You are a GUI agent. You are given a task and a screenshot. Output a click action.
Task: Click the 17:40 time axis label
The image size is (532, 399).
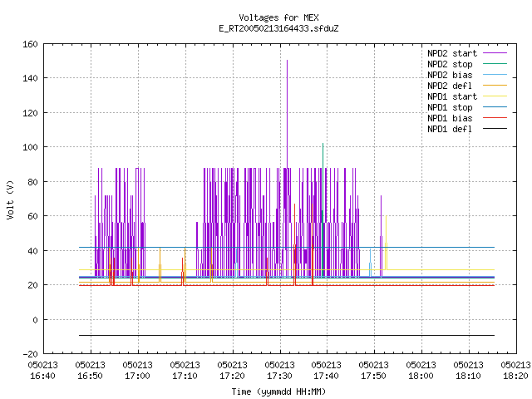[x=326, y=376]
